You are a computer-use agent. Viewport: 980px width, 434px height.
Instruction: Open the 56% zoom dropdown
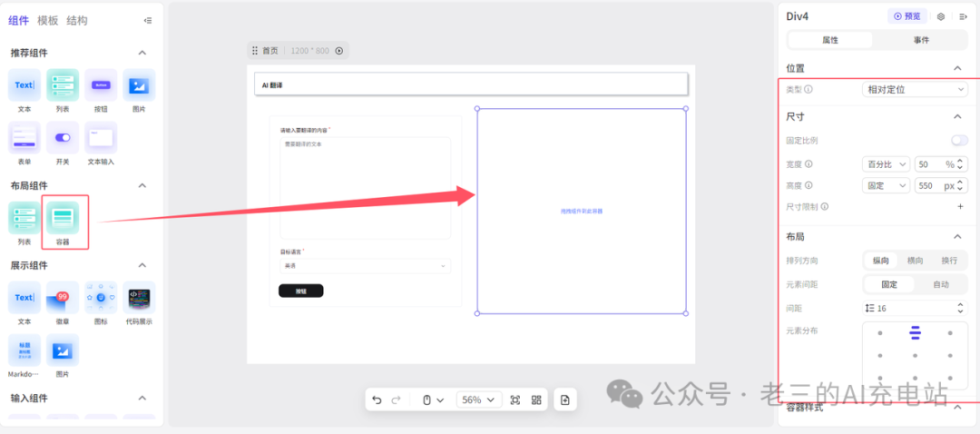[479, 400]
